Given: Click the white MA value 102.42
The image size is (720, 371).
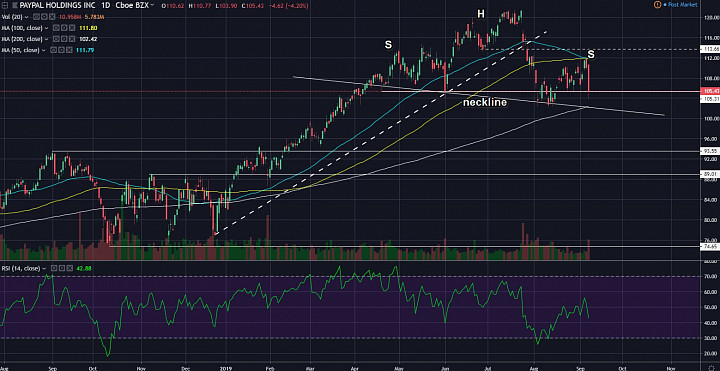Looking at the screenshot, I should (88, 39).
